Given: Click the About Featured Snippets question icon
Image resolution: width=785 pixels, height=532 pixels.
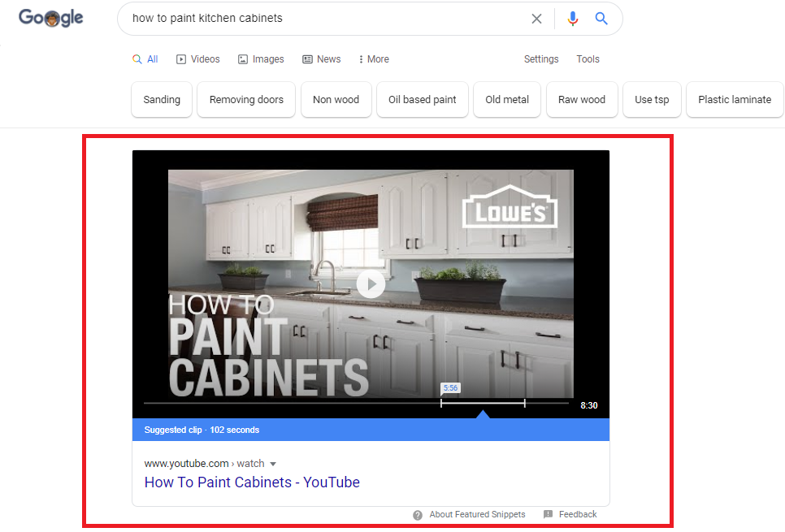Looking at the screenshot, I should pyautogui.click(x=418, y=515).
